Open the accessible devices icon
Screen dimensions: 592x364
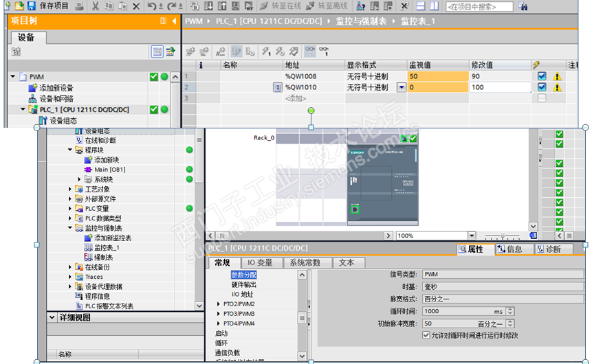(361, 6)
